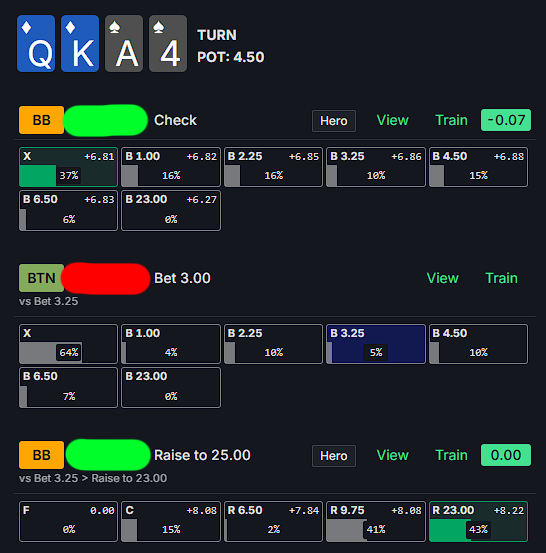Click the King of diamonds card
The width and height of the screenshot is (546, 553).
pos(80,43)
